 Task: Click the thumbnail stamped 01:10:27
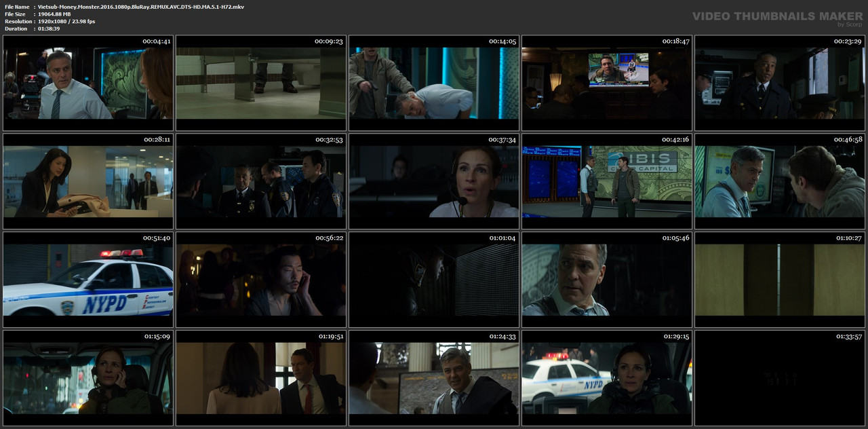point(780,280)
